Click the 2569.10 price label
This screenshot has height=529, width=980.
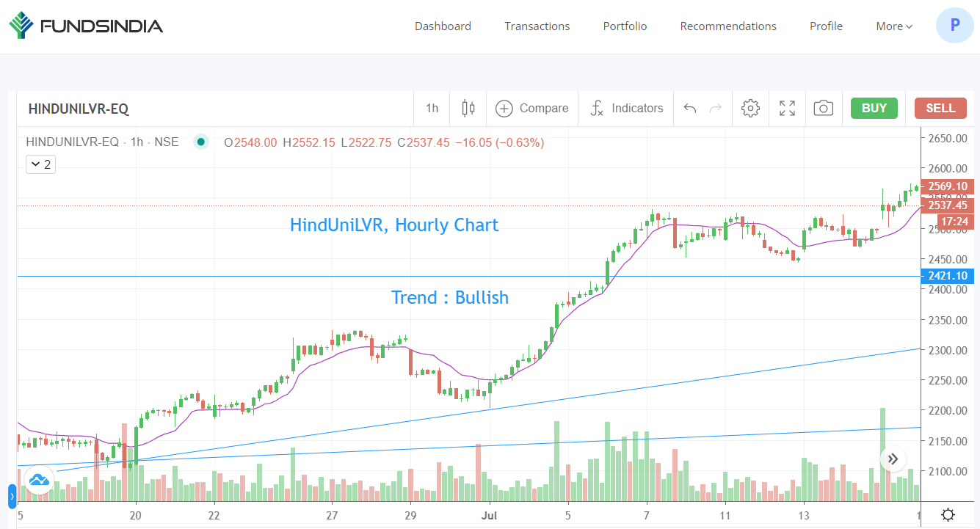(947, 186)
